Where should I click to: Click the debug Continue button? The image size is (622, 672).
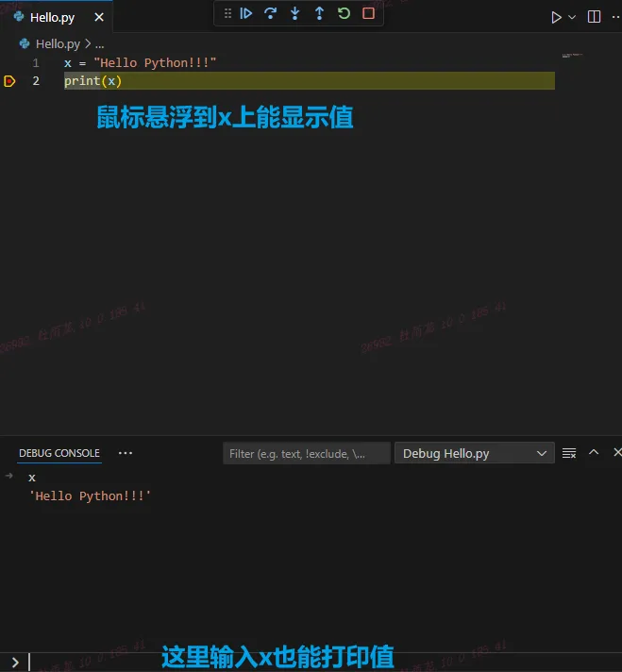[x=246, y=14]
